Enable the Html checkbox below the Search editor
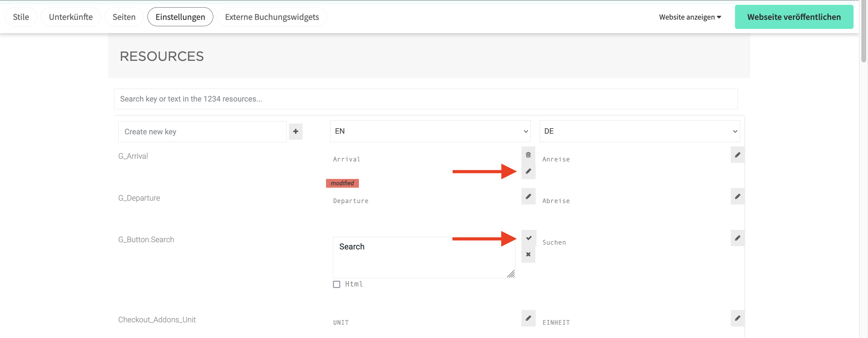Screen dimensions: 868x338 click(x=336, y=284)
